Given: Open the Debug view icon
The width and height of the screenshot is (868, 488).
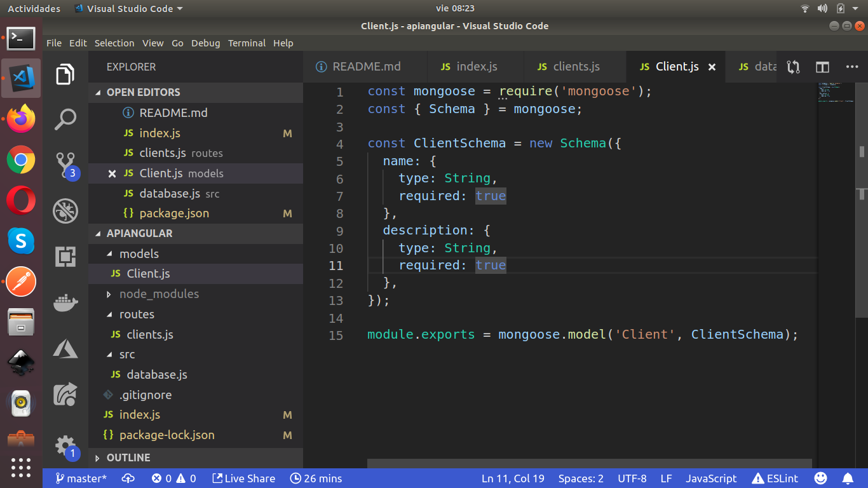Looking at the screenshot, I should [x=65, y=210].
